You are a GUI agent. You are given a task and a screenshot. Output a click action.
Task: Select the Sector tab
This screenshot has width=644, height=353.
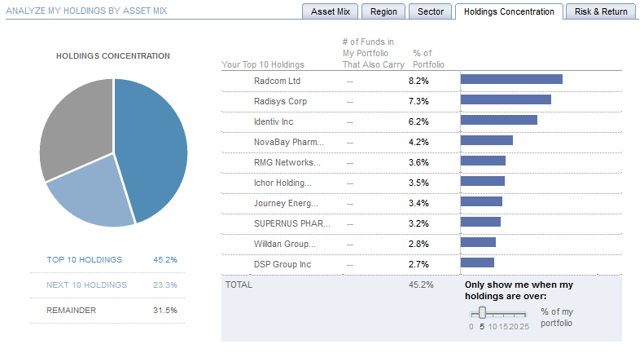pyautogui.click(x=431, y=11)
